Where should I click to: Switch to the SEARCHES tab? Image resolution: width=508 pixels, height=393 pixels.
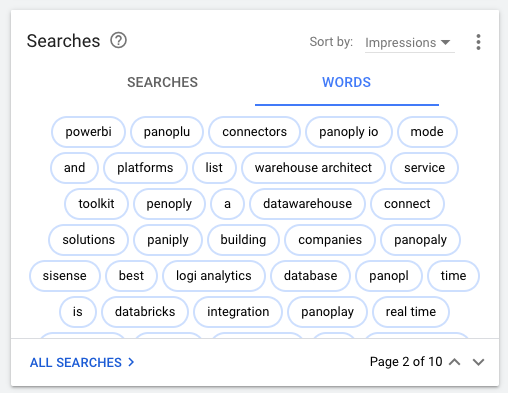[x=163, y=82]
